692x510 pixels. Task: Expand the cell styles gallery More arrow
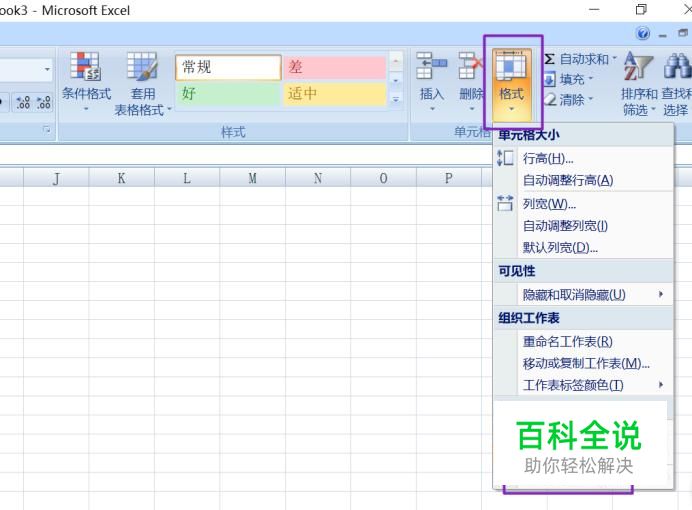[396, 99]
